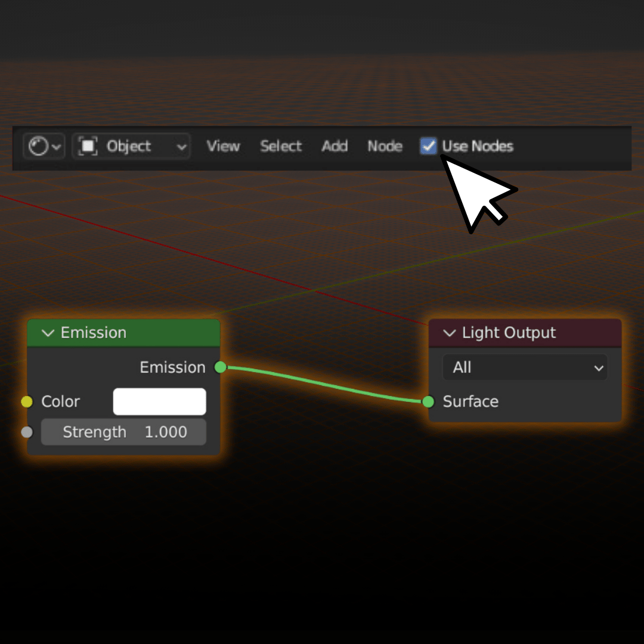Image resolution: width=644 pixels, height=644 pixels.
Task: Open the Node menu
Action: pyautogui.click(x=385, y=146)
